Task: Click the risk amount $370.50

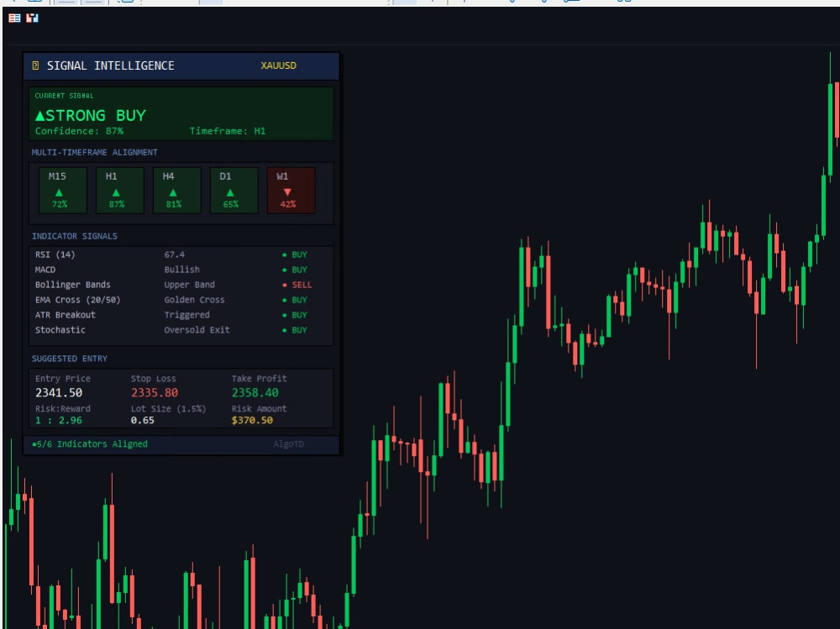Action: (252, 420)
